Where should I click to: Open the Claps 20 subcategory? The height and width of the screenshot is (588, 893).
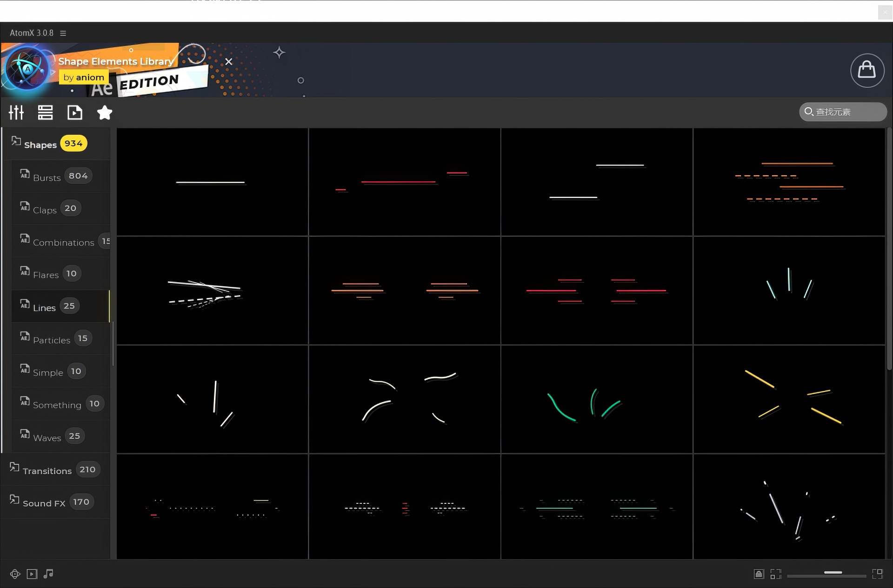click(60, 209)
